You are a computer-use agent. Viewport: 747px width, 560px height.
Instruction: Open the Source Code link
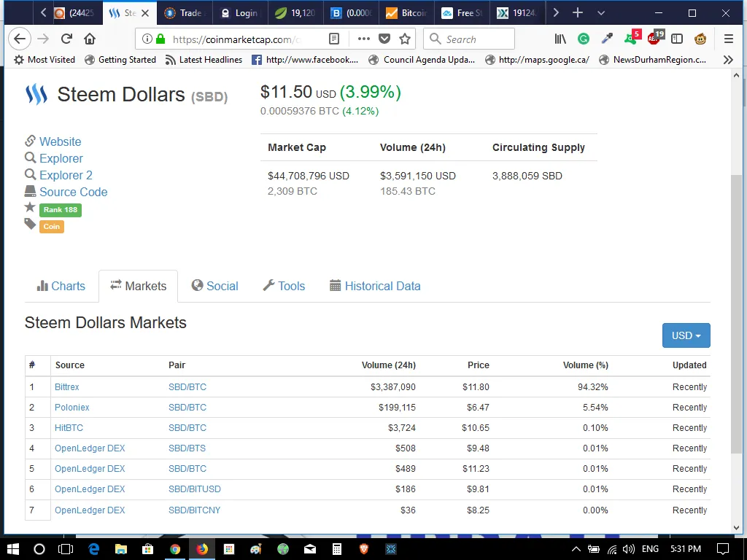tap(74, 192)
